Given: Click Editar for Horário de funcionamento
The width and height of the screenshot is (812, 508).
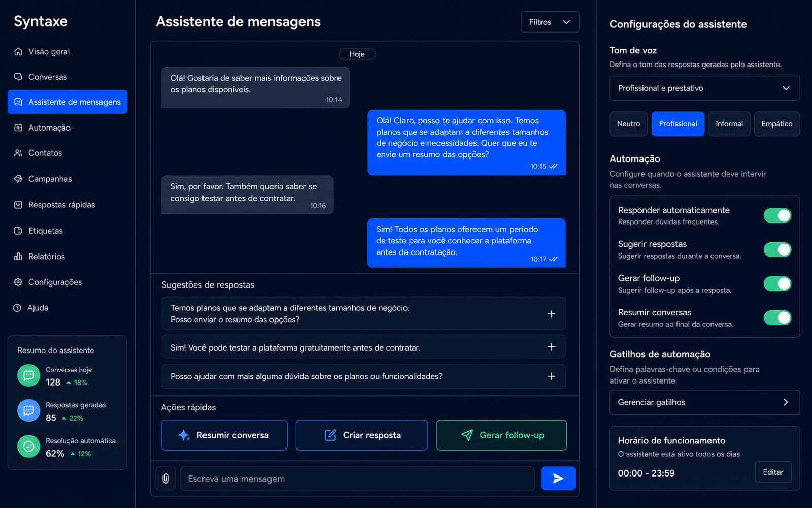Looking at the screenshot, I should click(x=773, y=472).
